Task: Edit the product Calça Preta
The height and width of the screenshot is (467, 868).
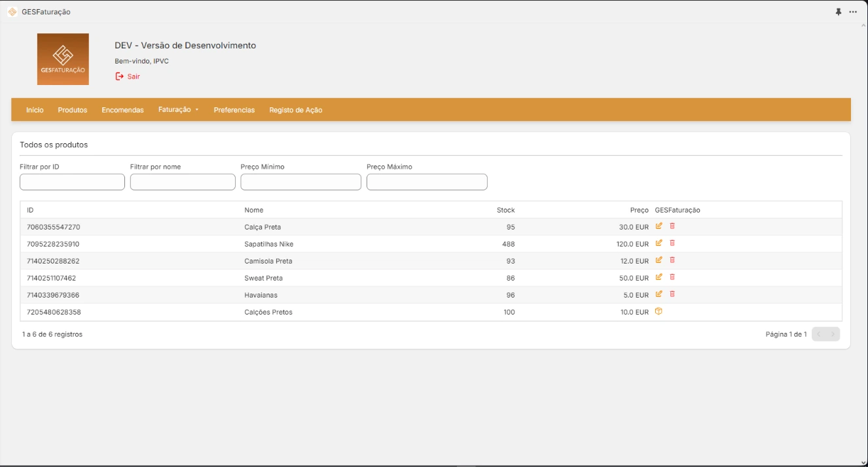Action: (660, 226)
